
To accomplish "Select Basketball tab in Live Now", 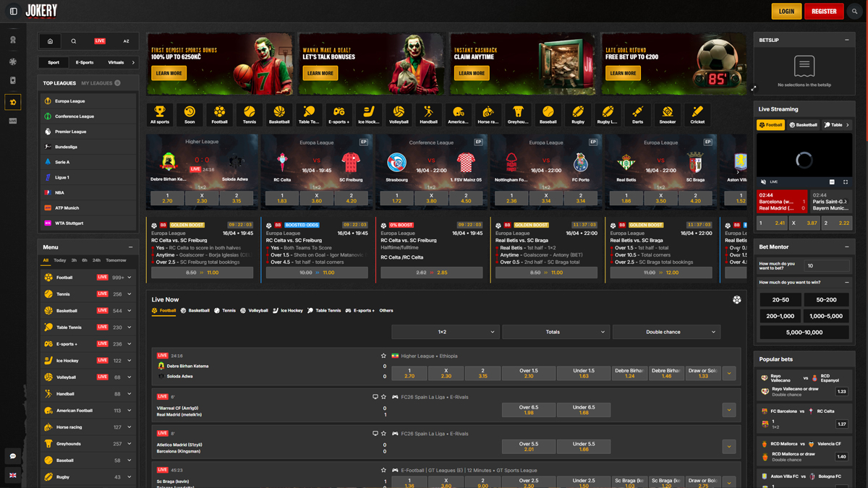I will pos(195,311).
